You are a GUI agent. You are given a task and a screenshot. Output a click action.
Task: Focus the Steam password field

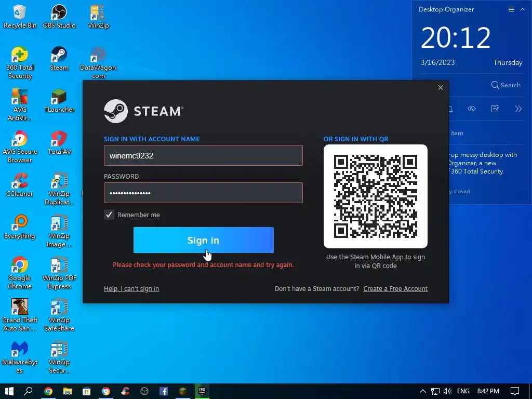coord(203,193)
